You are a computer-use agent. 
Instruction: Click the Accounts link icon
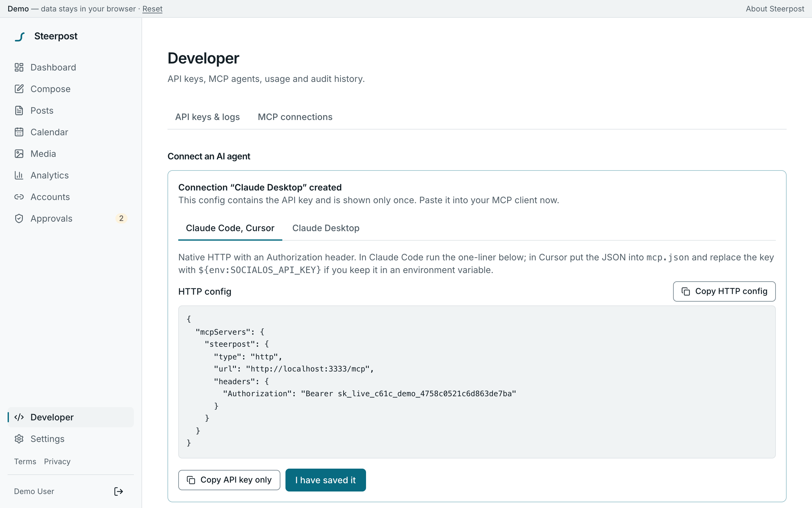19,197
